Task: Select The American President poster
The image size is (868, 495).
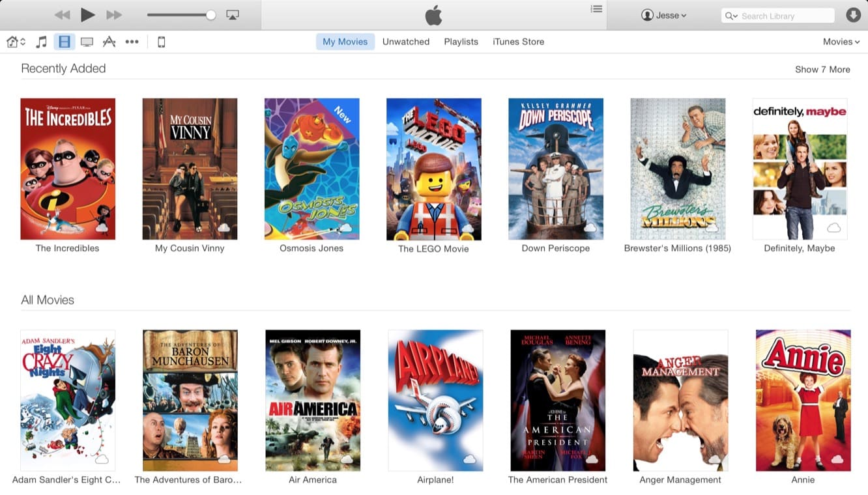Action: [x=558, y=401]
